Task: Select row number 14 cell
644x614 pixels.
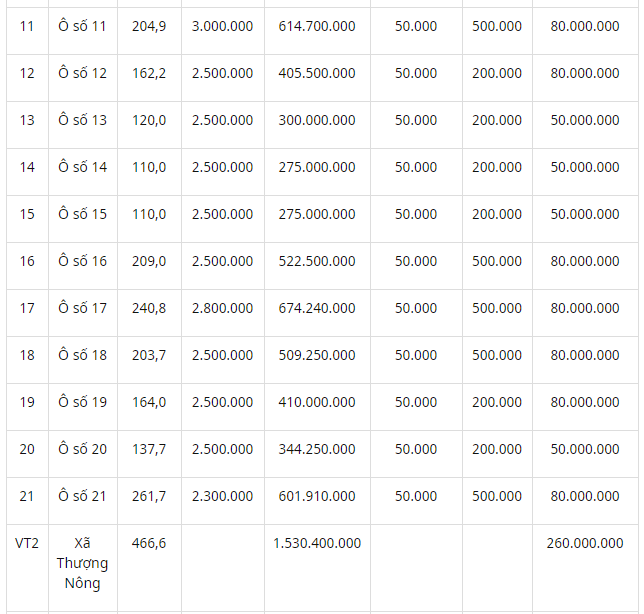Action: (27, 167)
